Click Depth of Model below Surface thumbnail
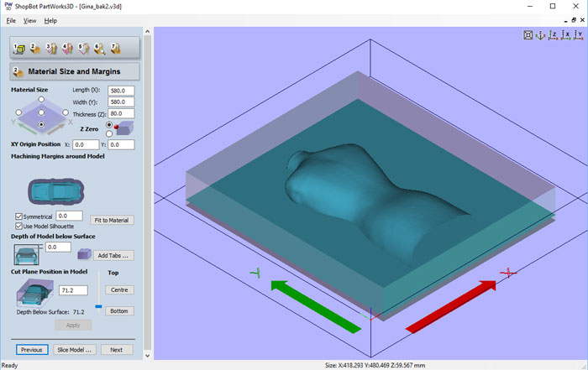Viewport: 588px width, 370px height. [x=26, y=255]
